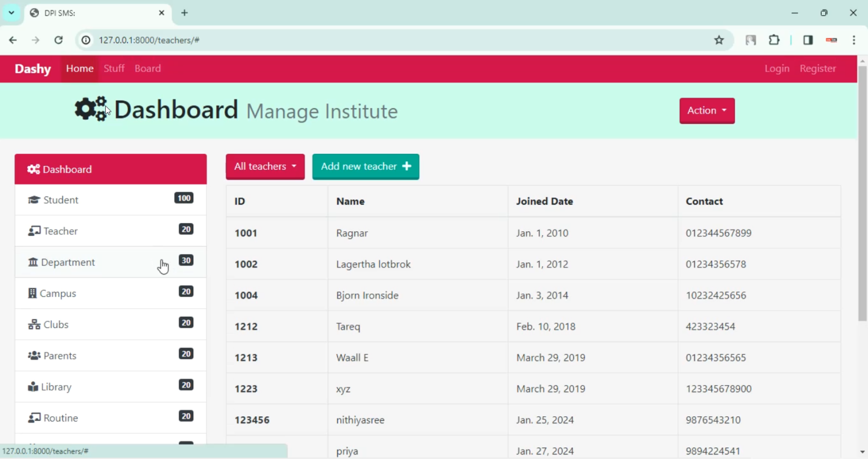Open the All teachers dropdown
This screenshot has height=459, width=868.
265,166
